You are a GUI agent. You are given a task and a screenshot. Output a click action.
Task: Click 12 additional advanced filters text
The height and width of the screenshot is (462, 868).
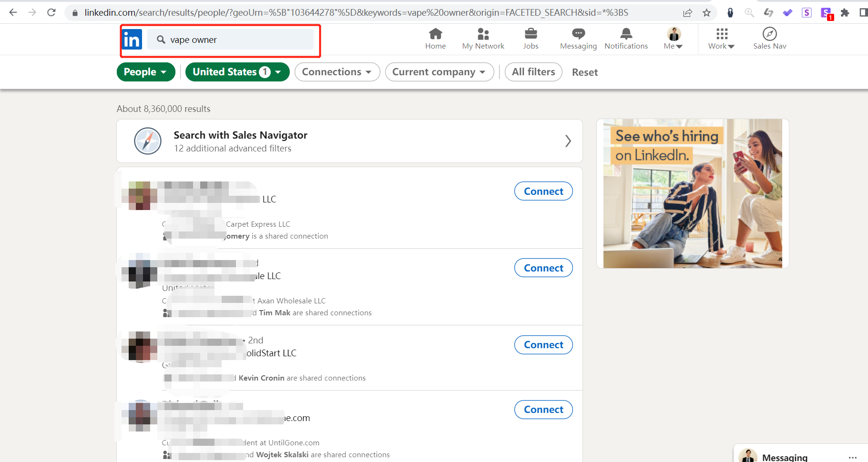click(233, 149)
